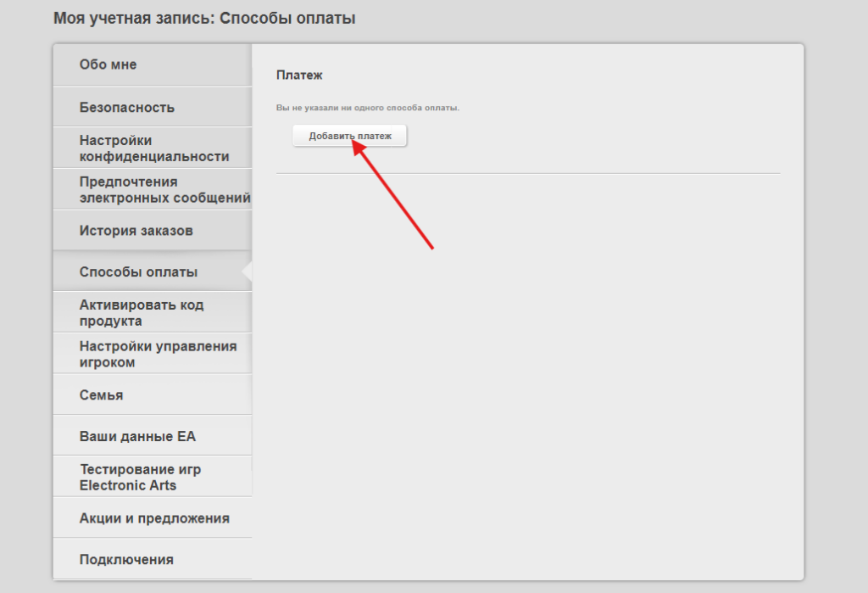This screenshot has height=593, width=868.
Task: Open the «Обо мне» tab
Action: pos(108,64)
